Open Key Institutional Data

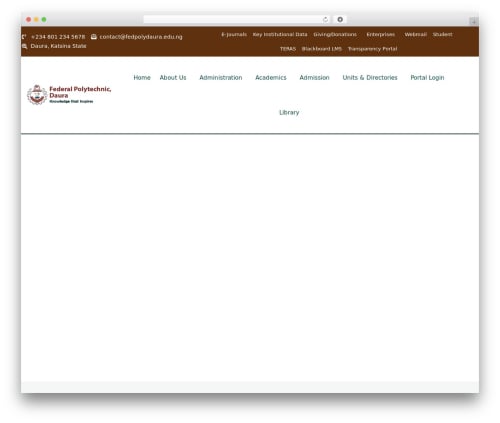click(x=280, y=34)
